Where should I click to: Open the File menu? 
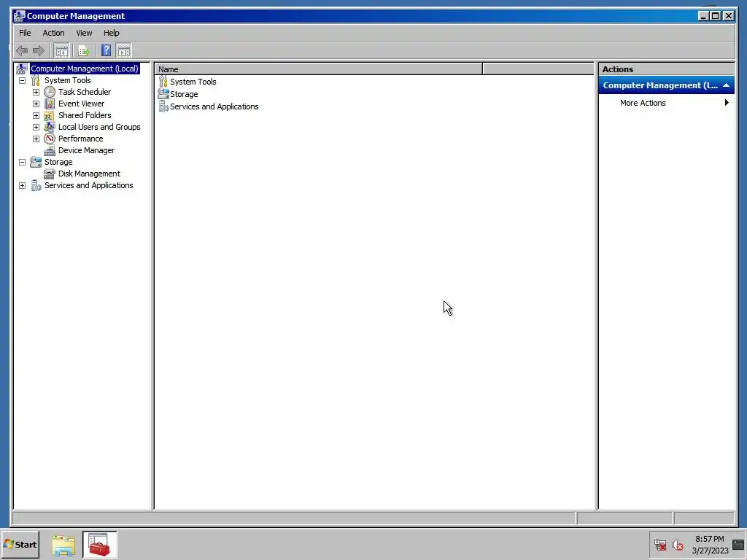click(25, 33)
